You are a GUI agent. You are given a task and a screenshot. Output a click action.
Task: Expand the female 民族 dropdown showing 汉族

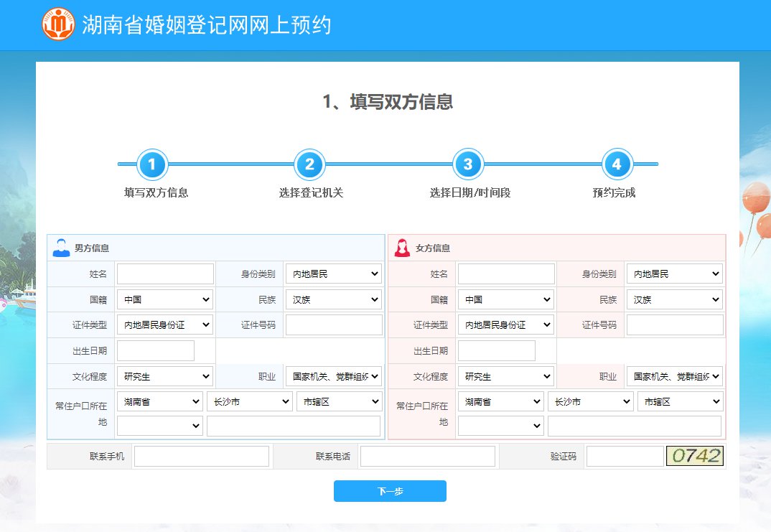[x=674, y=299]
